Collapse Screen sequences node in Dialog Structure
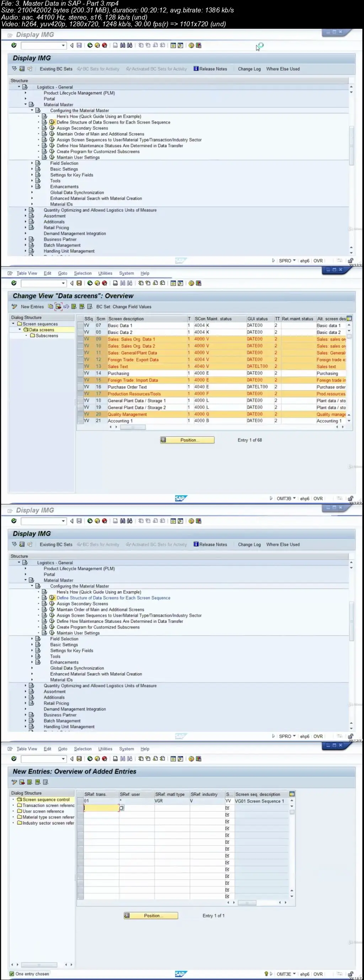 [x=13, y=324]
